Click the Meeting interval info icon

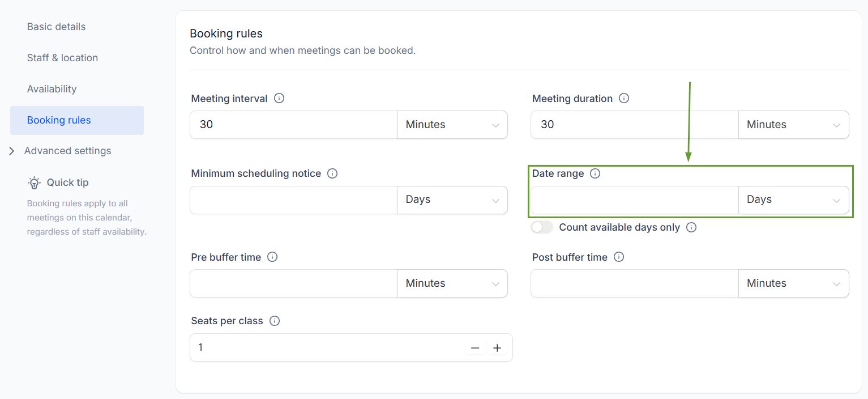tap(279, 98)
